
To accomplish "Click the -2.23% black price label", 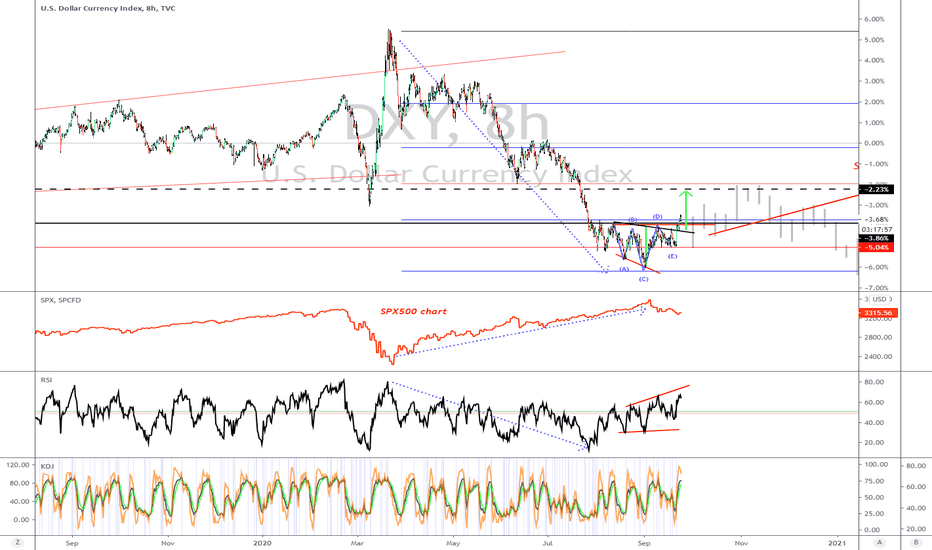I will pos(877,190).
